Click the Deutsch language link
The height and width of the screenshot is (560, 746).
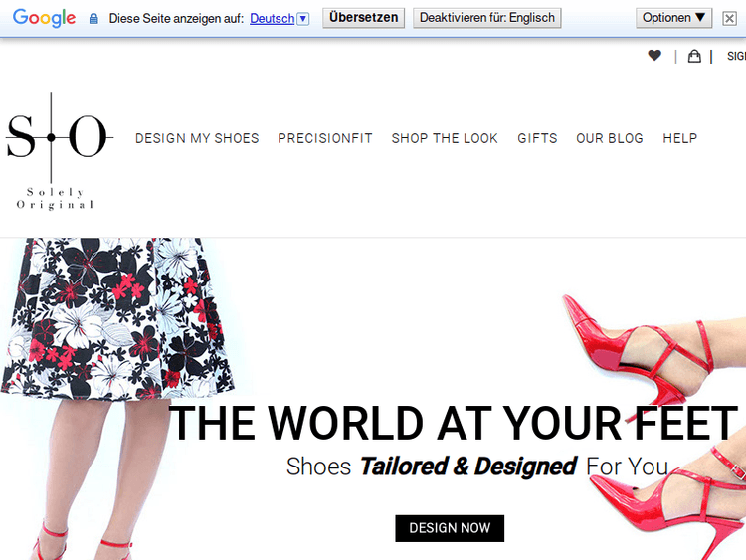(x=272, y=18)
